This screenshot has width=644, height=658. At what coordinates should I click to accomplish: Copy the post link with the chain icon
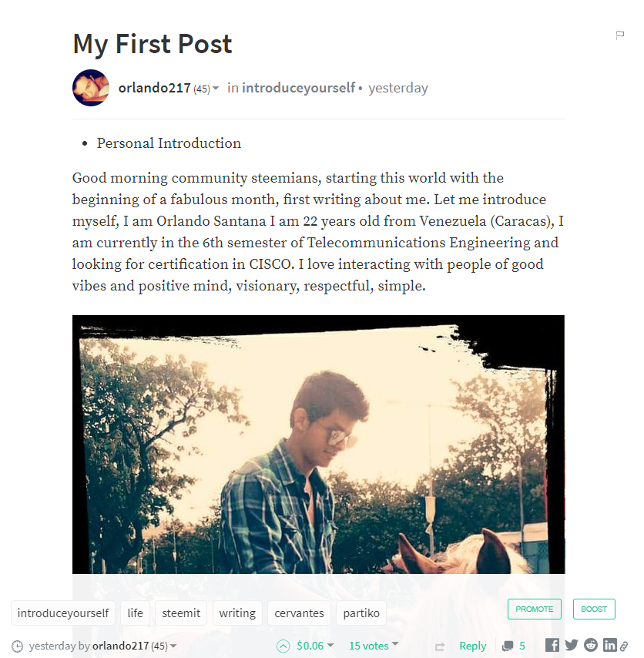624,646
